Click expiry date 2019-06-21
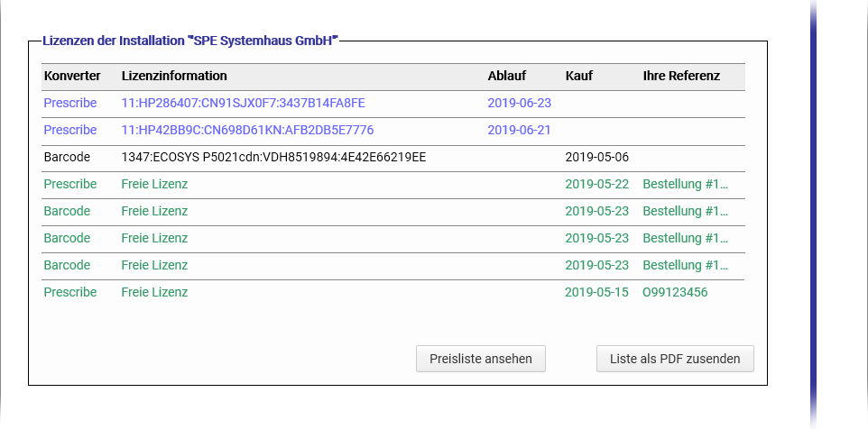This screenshot has height=429, width=868. [519, 130]
